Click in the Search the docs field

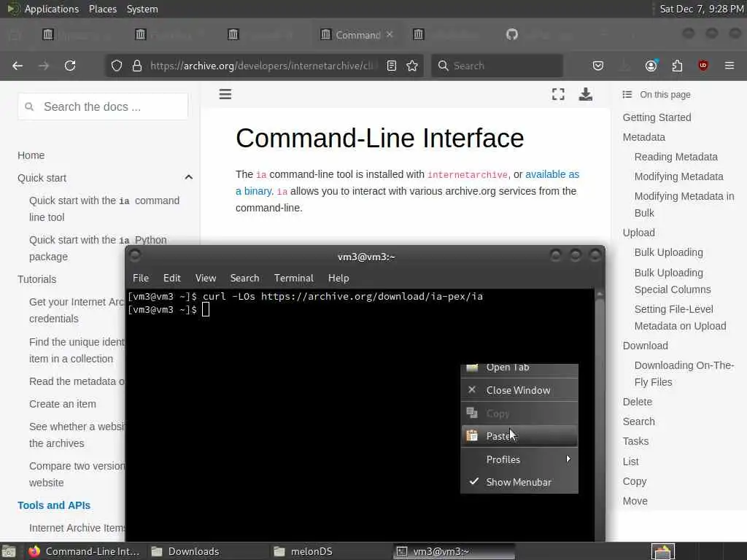coord(103,106)
